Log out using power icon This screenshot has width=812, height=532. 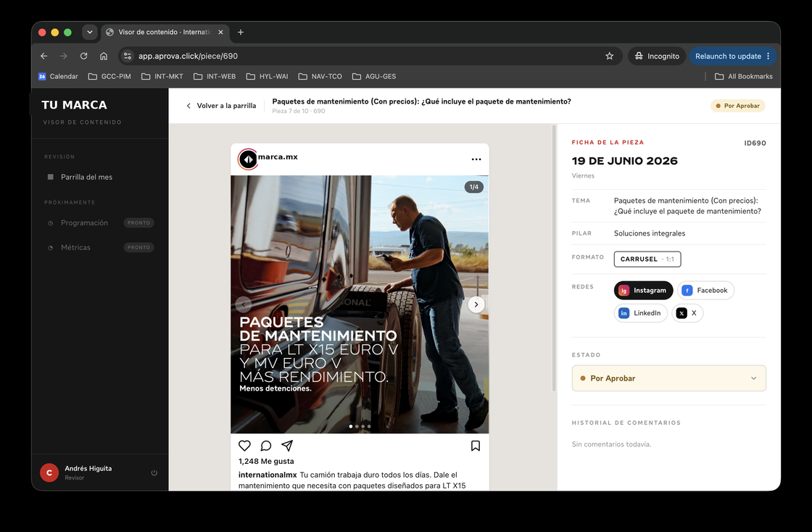point(154,473)
